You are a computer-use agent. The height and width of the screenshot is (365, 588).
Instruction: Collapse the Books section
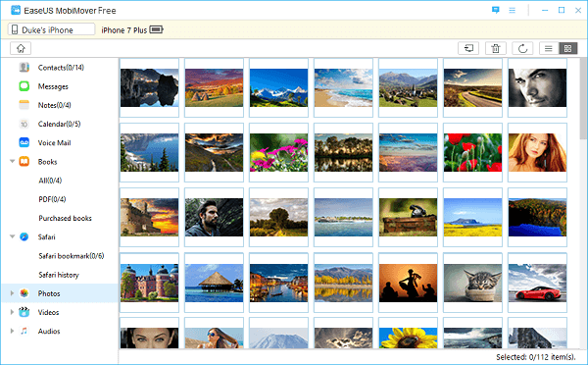[12, 162]
